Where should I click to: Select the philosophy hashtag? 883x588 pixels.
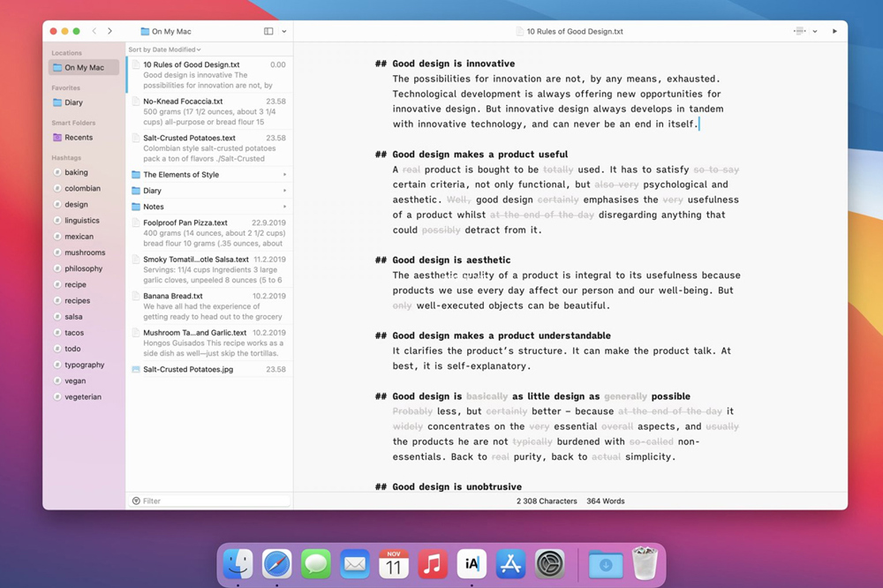[84, 268]
